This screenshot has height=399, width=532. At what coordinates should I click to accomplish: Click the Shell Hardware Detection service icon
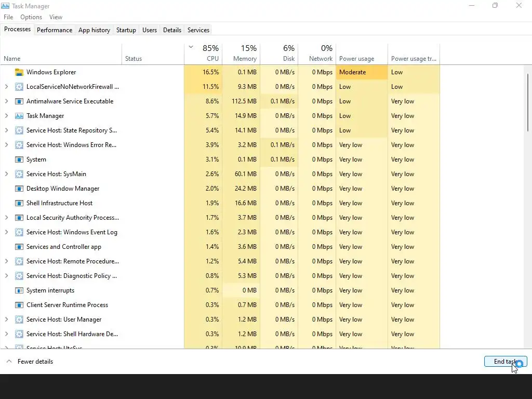tap(19, 334)
